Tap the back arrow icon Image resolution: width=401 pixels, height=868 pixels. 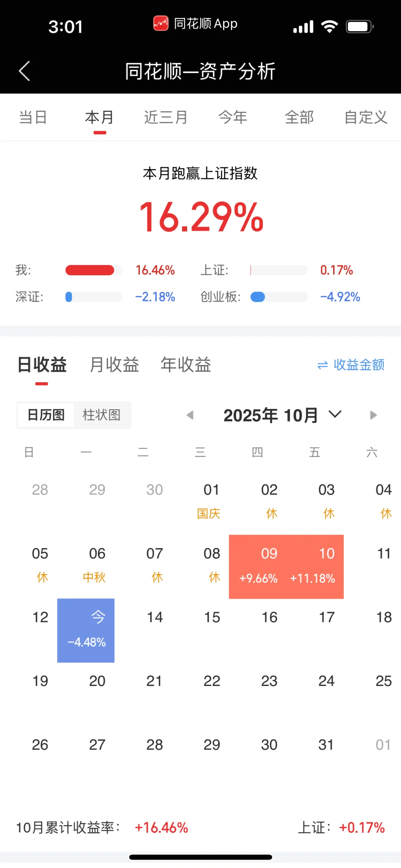[x=25, y=71]
